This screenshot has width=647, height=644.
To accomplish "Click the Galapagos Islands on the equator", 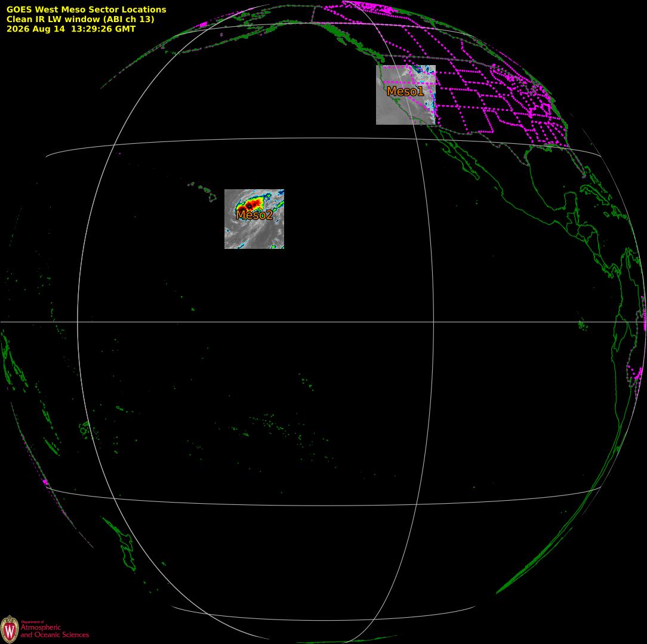I will point(582,325).
